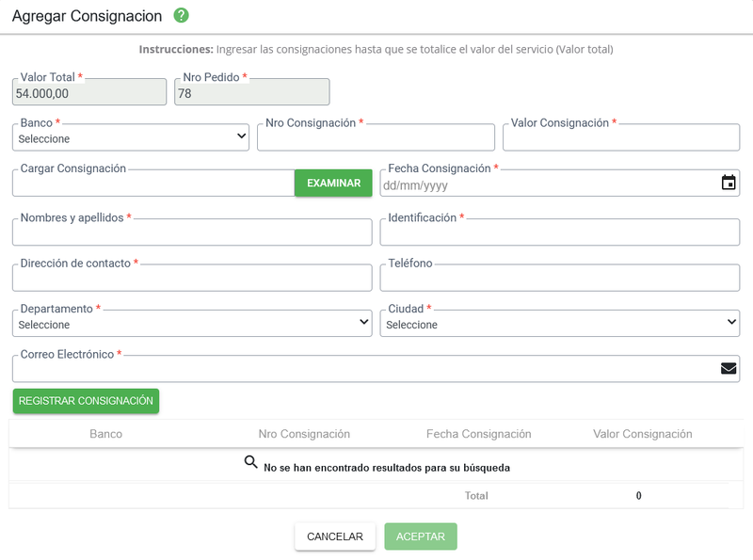The height and width of the screenshot is (560, 753).
Task: Open the Ciudad dropdown
Action: (559, 324)
